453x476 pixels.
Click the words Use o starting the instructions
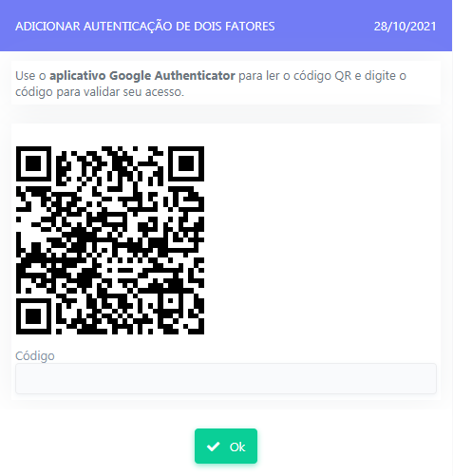click(x=30, y=76)
